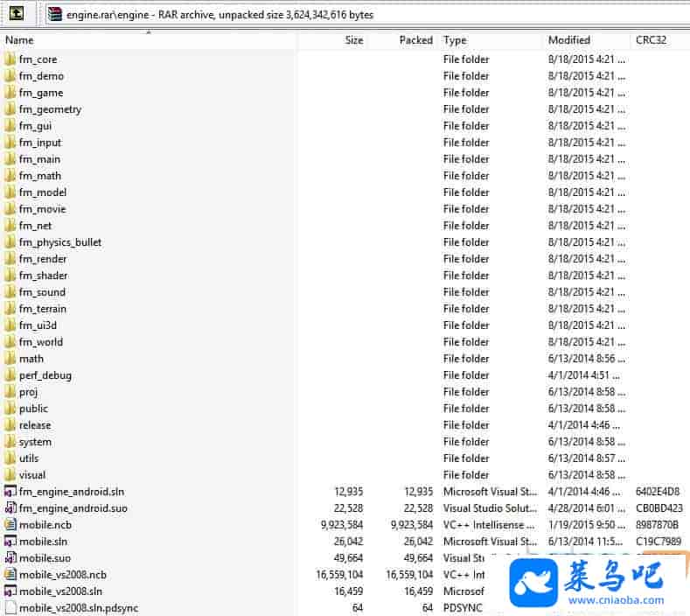690x616 pixels.
Task: Click the PDSYNC type cell
Action: pos(463,607)
